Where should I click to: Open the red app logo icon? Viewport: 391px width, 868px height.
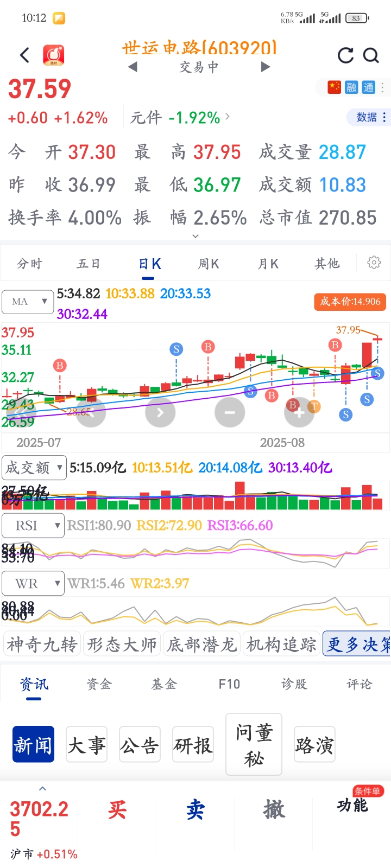[54, 55]
